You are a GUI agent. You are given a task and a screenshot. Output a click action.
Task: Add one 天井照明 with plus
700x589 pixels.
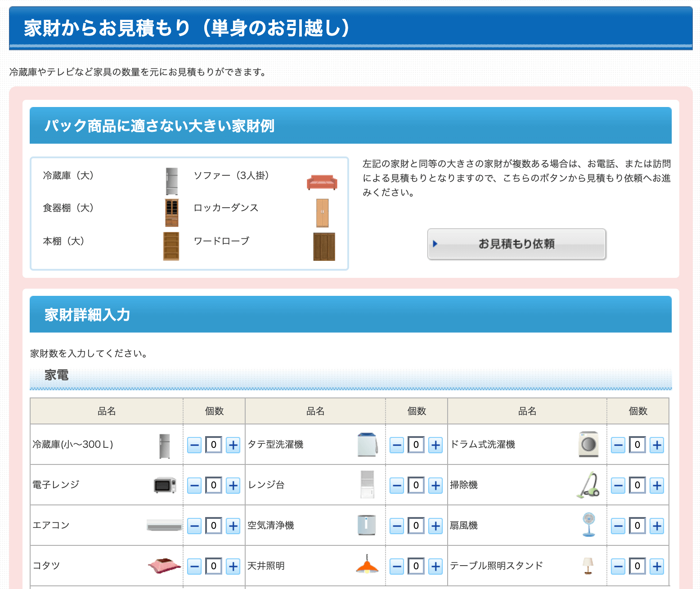click(435, 567)
